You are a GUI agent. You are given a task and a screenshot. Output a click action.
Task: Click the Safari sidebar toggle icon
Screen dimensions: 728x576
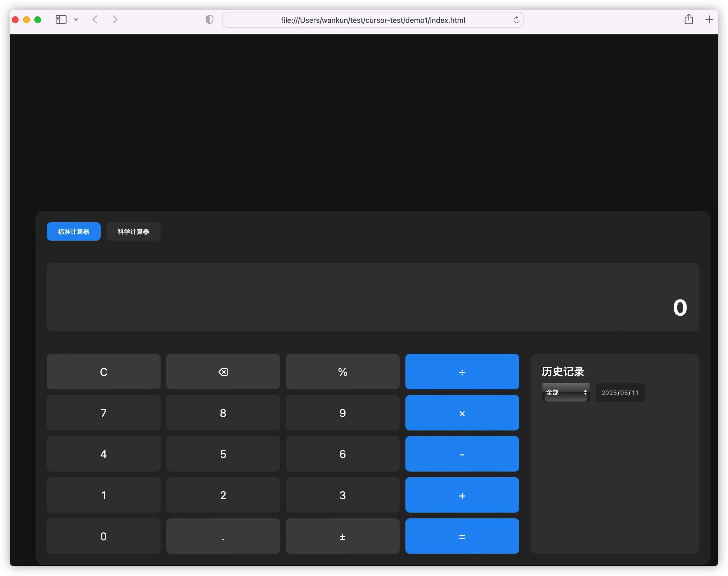pos(61,20)
